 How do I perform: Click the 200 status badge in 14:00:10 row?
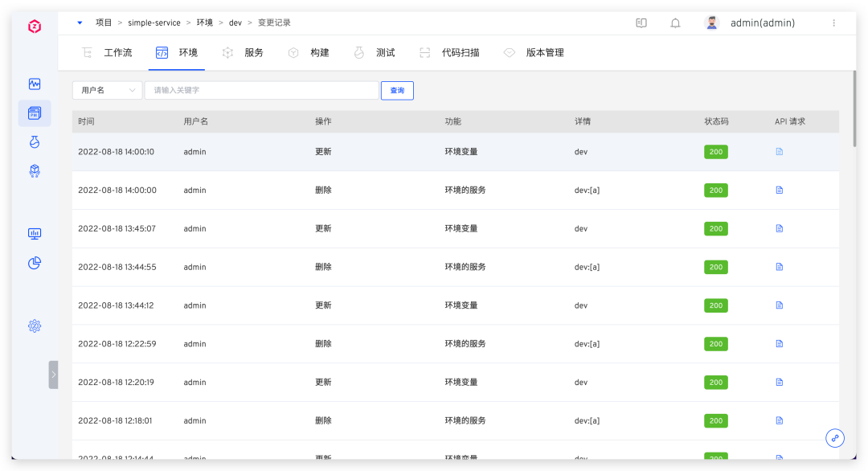pyautogui.click(x=716, y=152)
